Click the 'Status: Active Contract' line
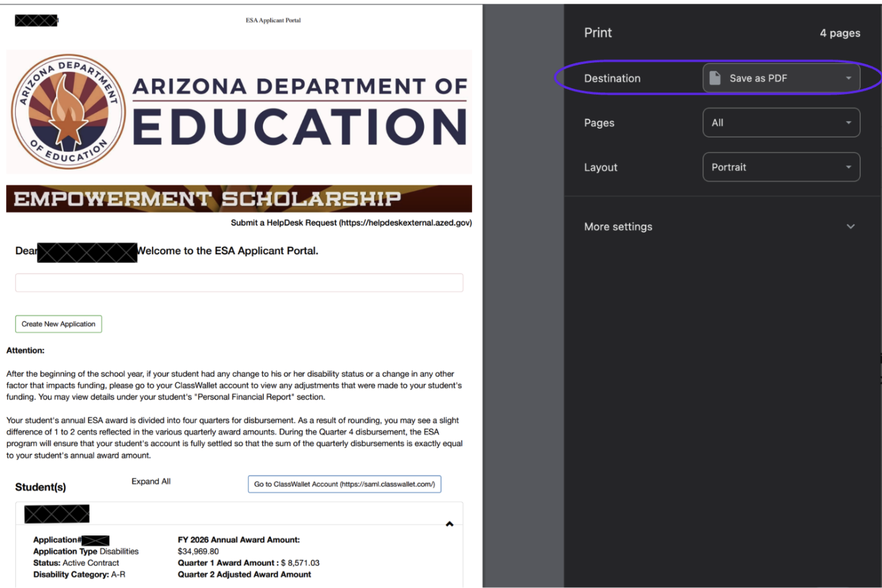The height and width of the screenshot is (588, 882). (x=76, y=563)
